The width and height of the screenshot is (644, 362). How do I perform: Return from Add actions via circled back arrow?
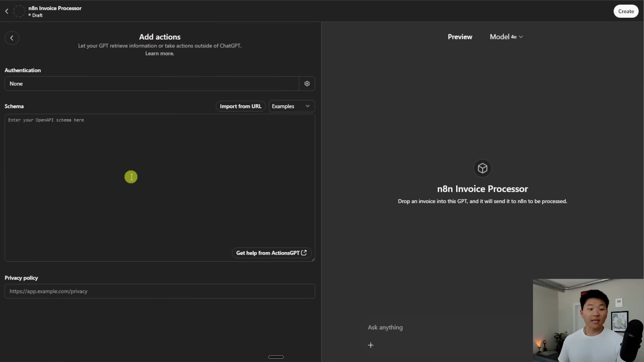tap(12, 38)
